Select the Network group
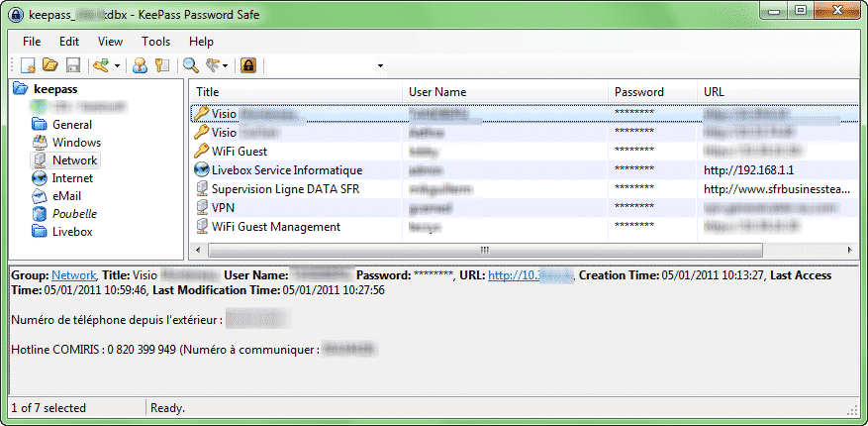 coord(75,160)
